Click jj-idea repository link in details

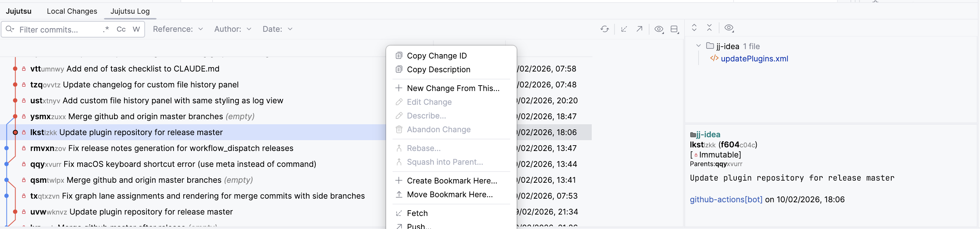pyautogui.click(x=708, y=134)
